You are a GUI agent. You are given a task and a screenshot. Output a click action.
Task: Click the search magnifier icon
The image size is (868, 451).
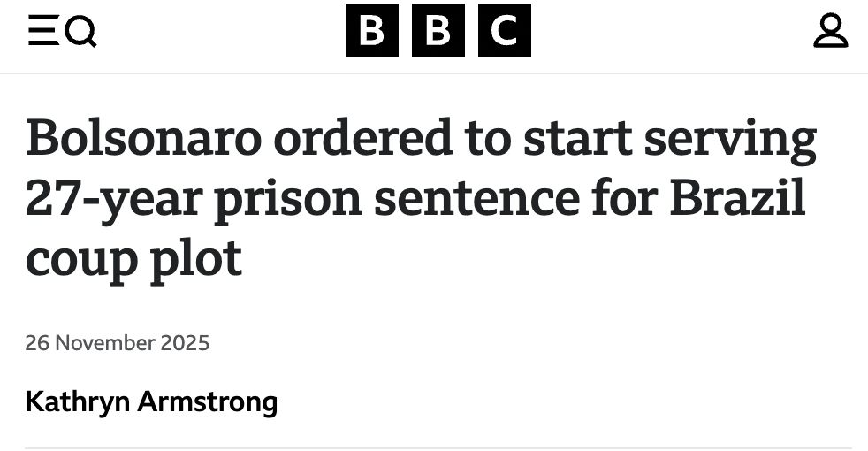pos(81,34)
